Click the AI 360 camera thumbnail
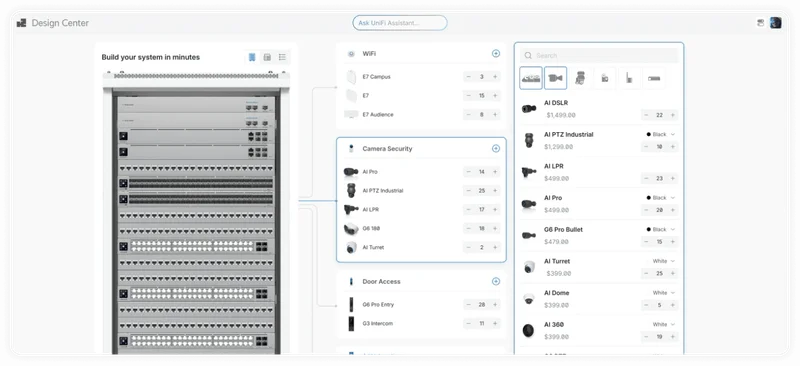 [529, 330]
